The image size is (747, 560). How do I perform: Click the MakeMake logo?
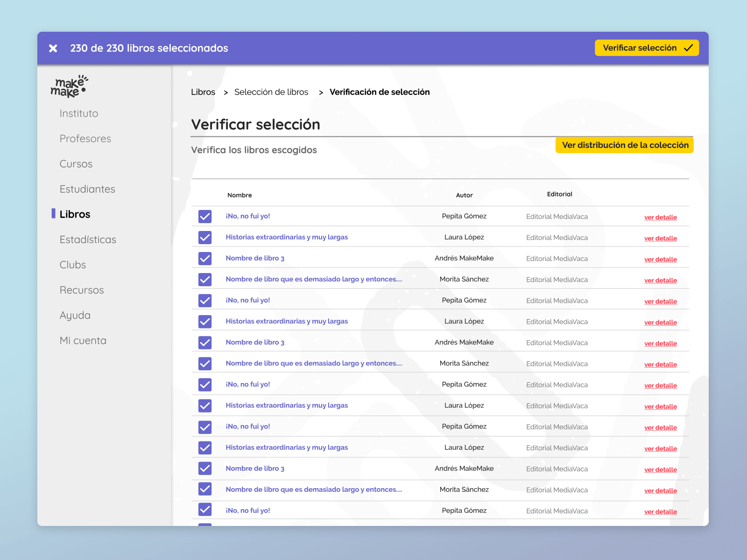pos(69,87)
